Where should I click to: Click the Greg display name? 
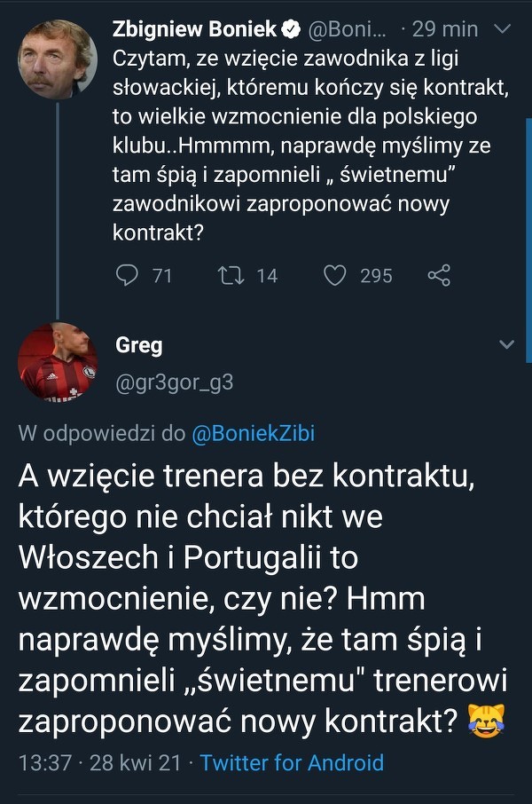click(x=138, y=345)
